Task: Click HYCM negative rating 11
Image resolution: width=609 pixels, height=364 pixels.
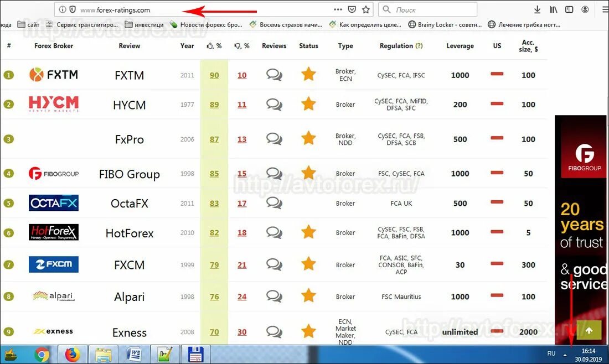Action: (x=242, y=105)
